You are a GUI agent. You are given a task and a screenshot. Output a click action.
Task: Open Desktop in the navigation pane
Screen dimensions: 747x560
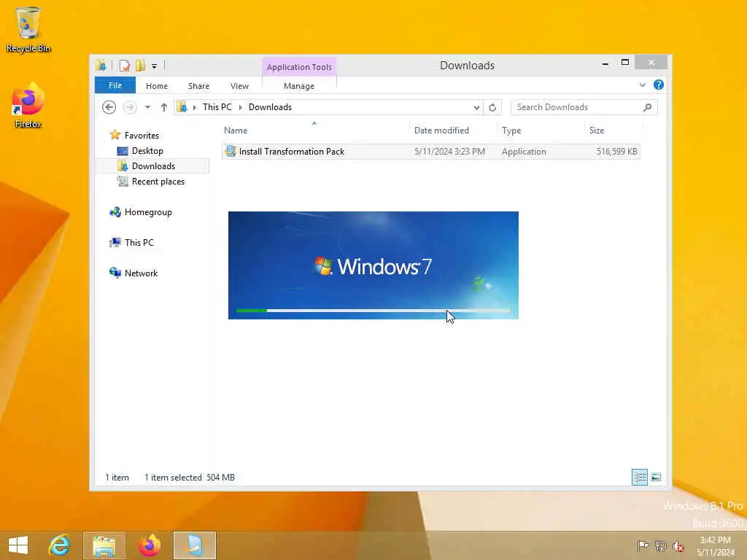tap(147, 151)
